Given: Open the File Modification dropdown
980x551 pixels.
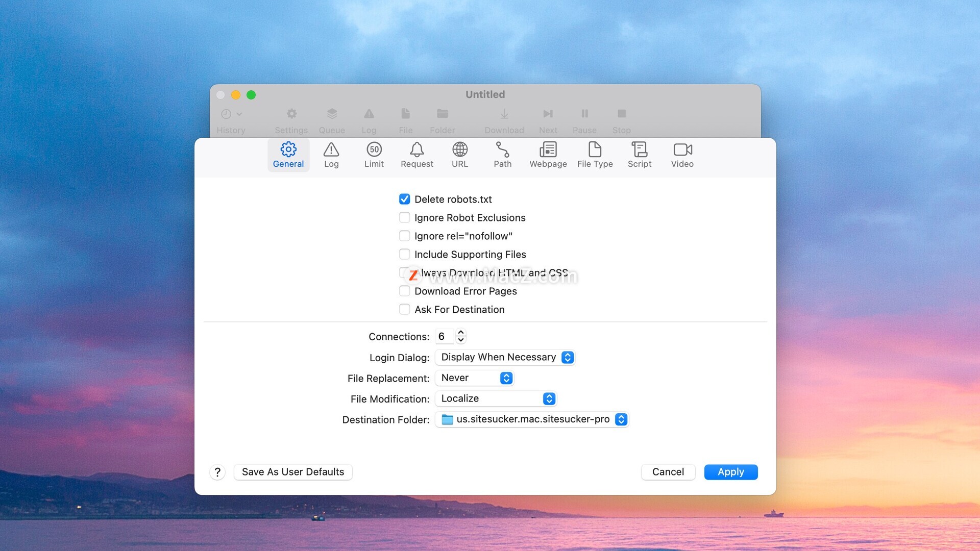Looking at the screenshot, I should point(496,398).
